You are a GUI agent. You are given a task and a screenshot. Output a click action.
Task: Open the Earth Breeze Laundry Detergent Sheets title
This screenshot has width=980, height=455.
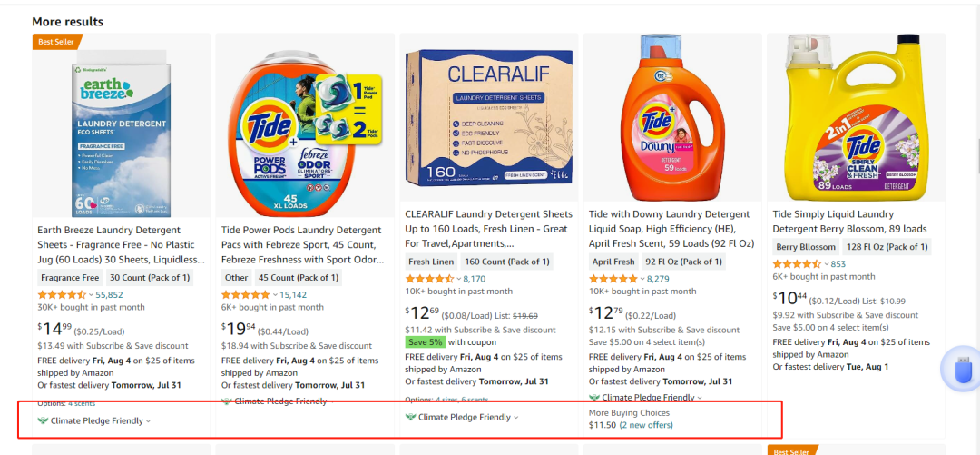pos(122,244)
